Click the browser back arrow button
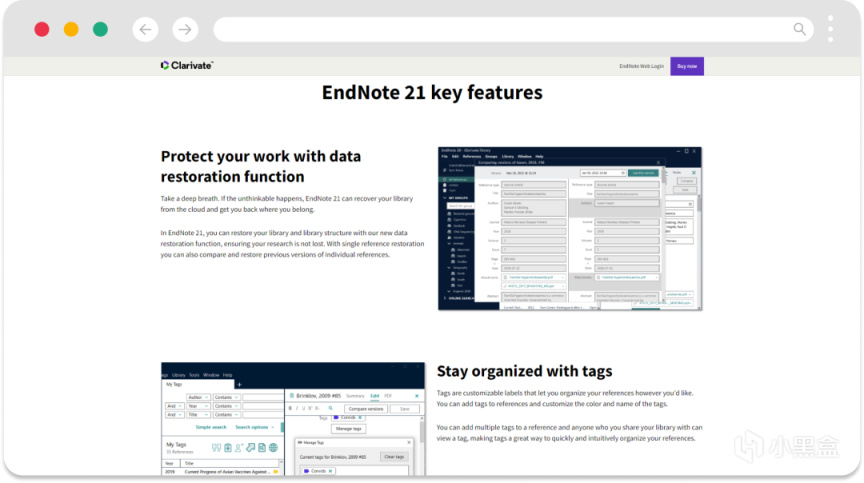Screen dimensions: 864x483 coord(145,29)
